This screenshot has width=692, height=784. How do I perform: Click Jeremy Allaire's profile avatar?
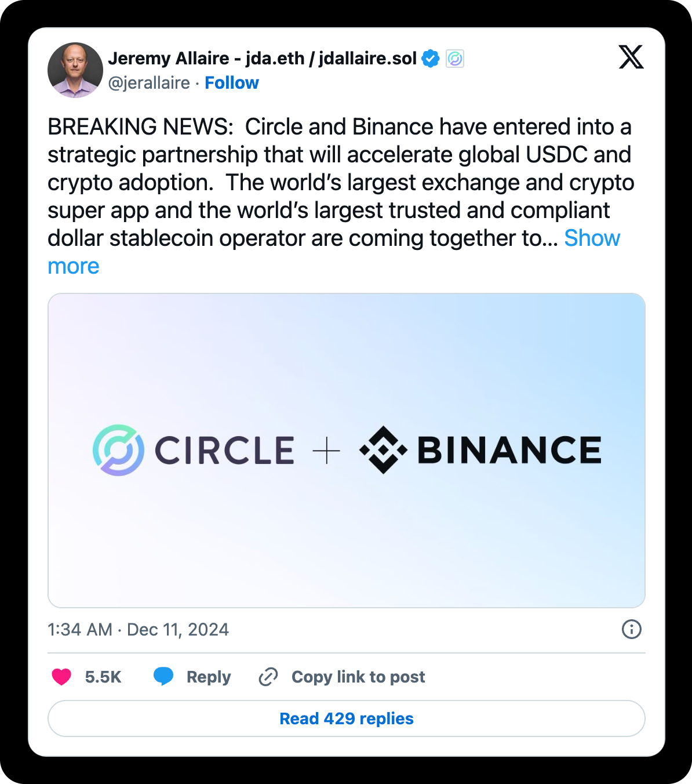(75, 70)
